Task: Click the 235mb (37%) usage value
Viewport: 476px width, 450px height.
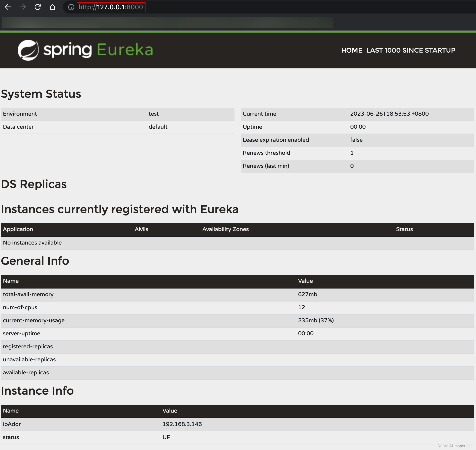Action: coord(316,320)
